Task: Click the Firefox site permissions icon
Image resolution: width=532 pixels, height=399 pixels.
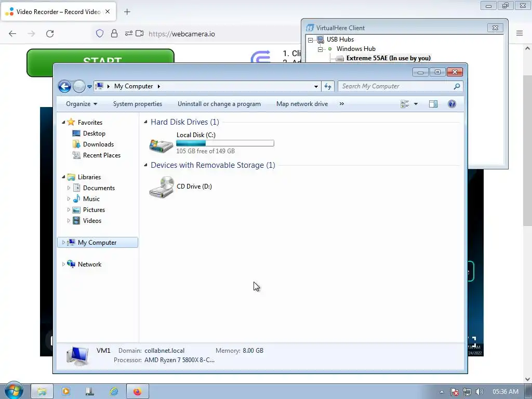Action: coord(129,34)
